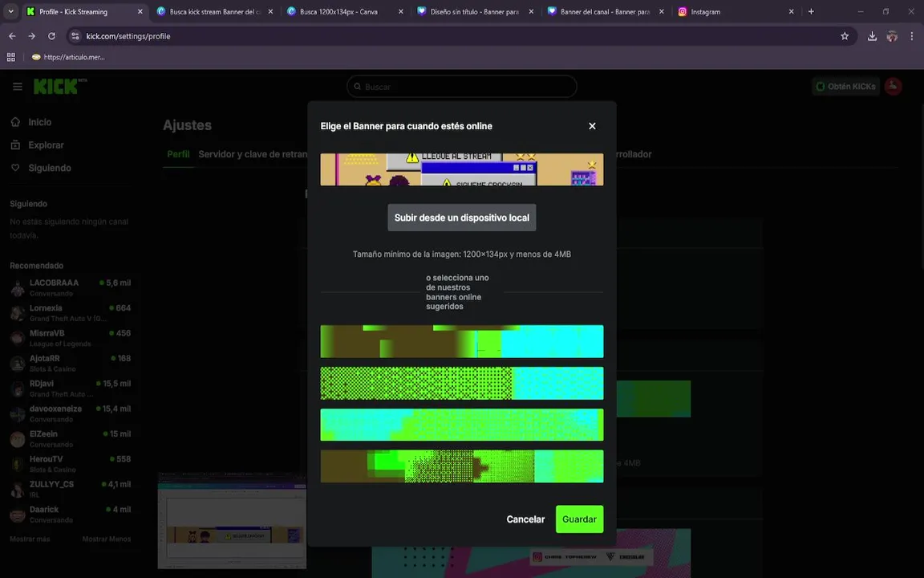
Task: Click Mostrar más link
Action: coord(30,539)
